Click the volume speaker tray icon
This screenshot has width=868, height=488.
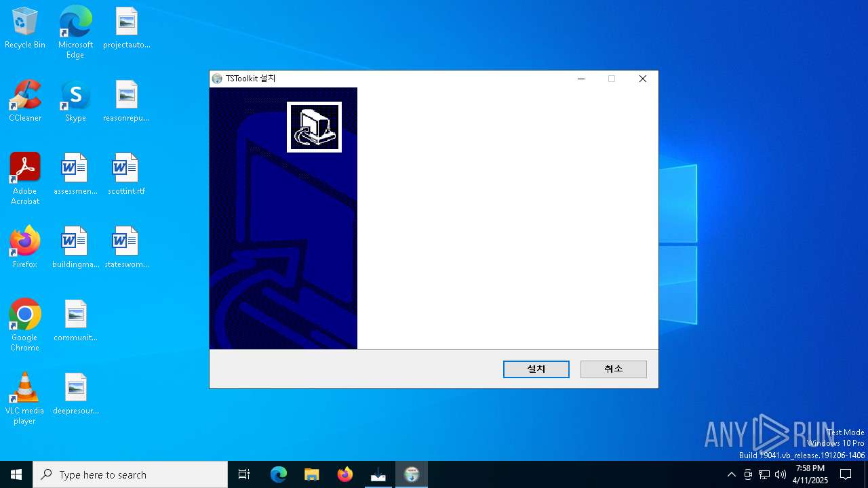pos(781,474)
